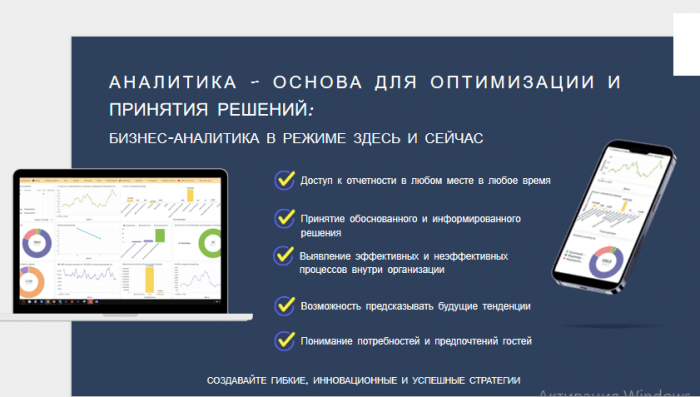Click footer 'СОЗДАВАЙТЕ ГИБКИЕ, ИННОВАЦИОННЫЕ И УСПЕШНЫЕ СТРАТЕГИИ'
The image size is (700, 397).
[363, 380]
